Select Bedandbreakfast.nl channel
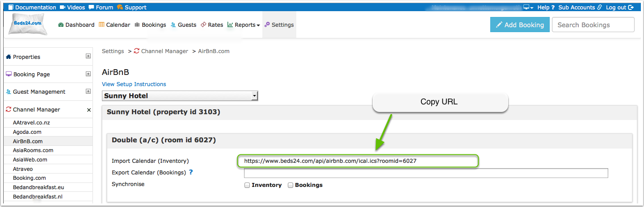644x207 pixels. click(38, 197)
